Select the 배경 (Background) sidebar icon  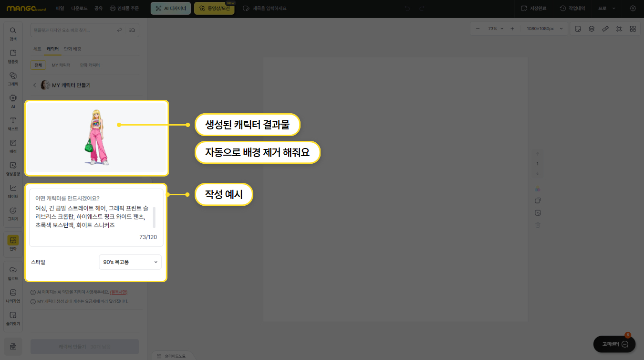13,146
